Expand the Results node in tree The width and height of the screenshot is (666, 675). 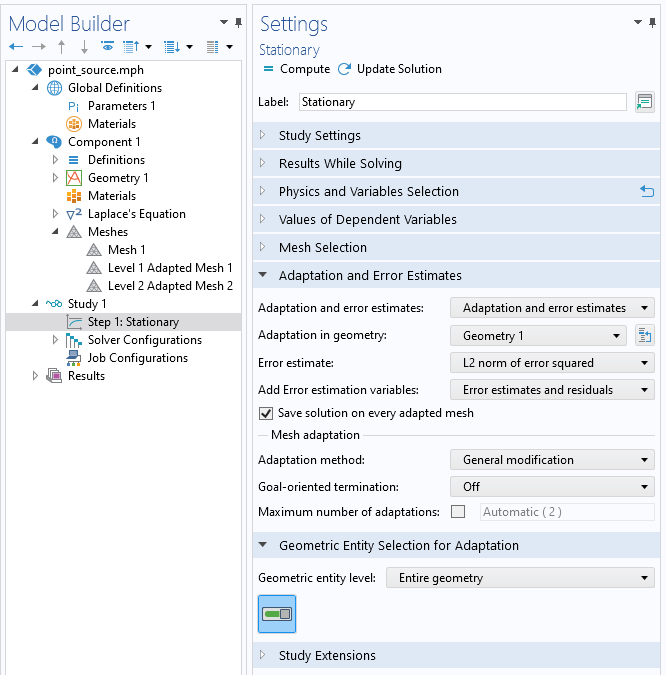[x=36, y=376]
